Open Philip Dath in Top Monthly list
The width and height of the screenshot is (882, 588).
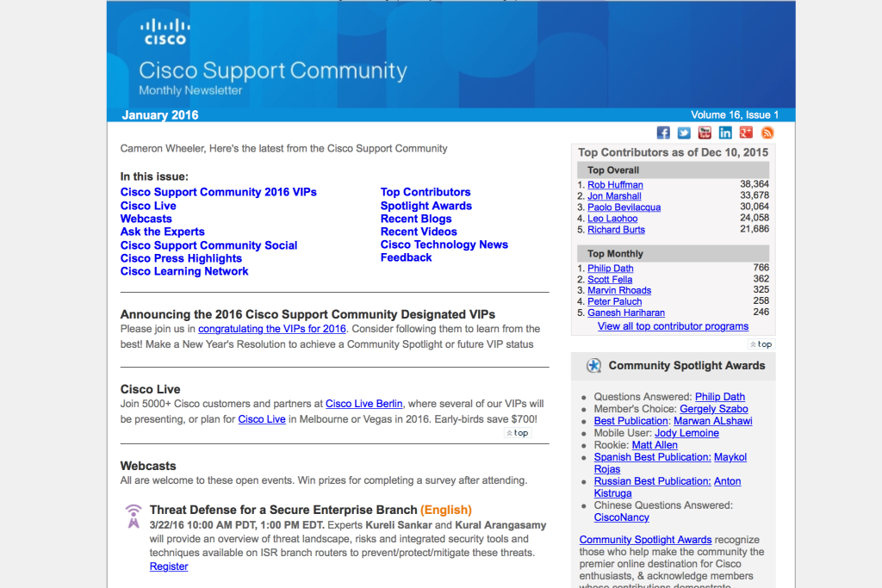pos(610,269)
